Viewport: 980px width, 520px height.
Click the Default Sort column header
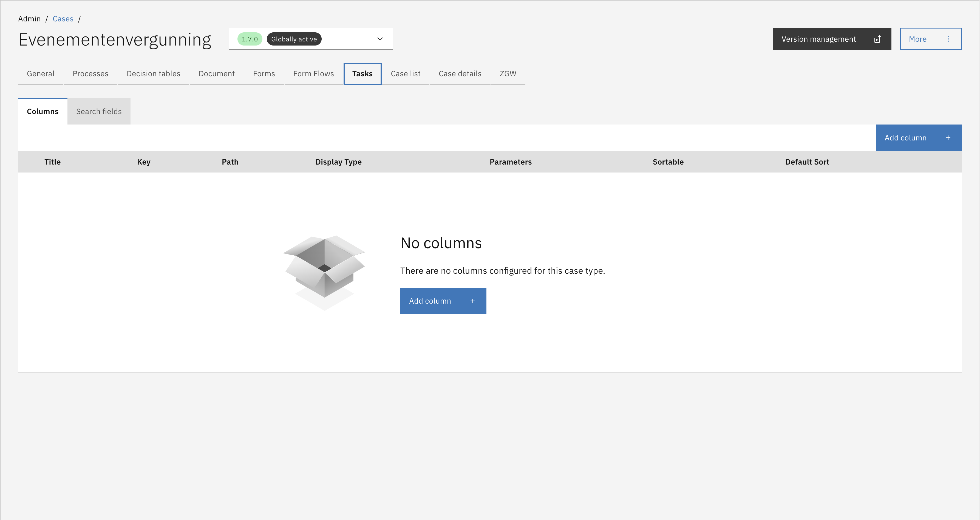point(806,162)
